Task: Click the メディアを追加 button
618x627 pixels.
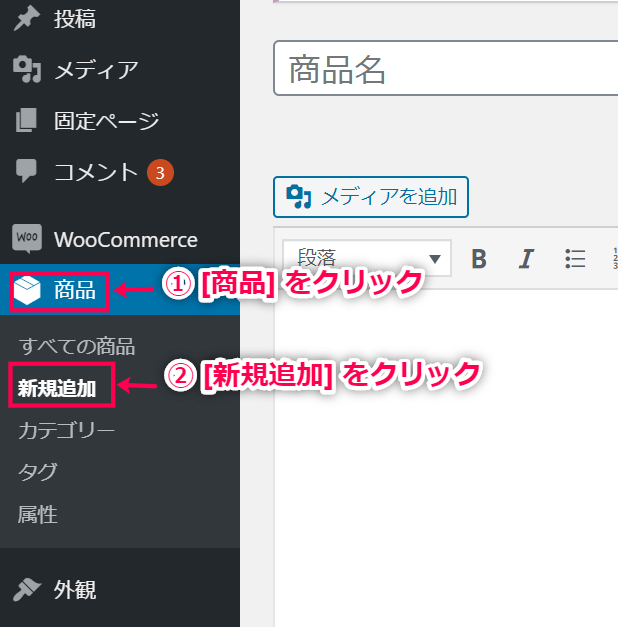Action: click(371, 197)
